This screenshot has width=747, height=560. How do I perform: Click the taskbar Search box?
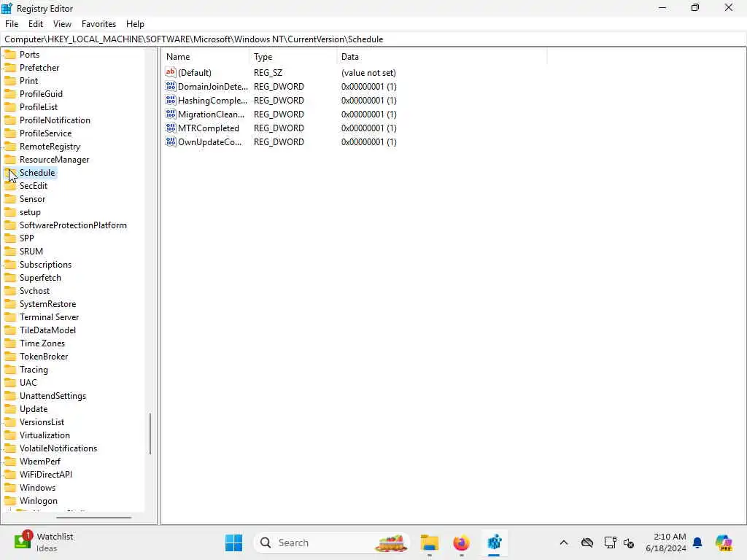pos(332,542)
